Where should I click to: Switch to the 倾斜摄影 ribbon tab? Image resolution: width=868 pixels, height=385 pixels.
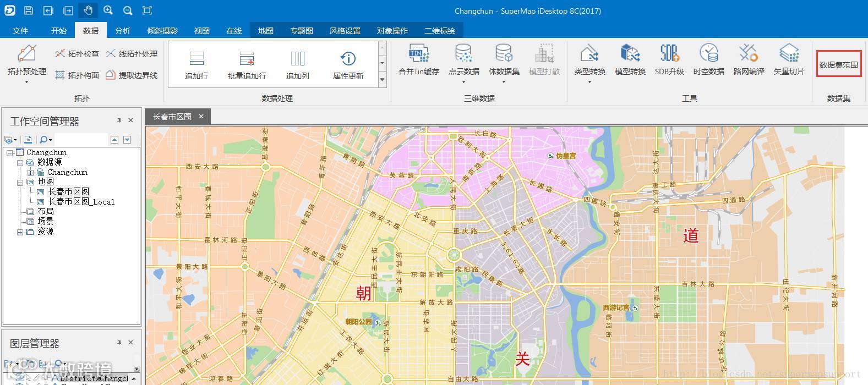[162, 31]
